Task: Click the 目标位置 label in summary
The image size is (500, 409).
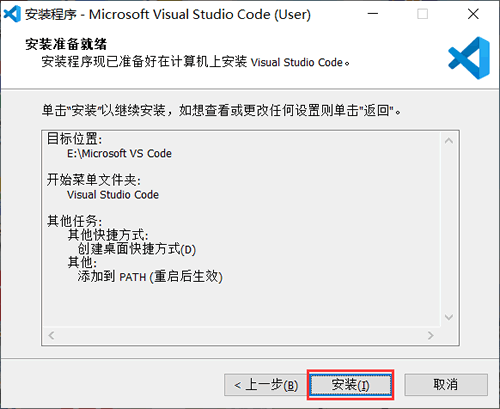Action: [x=74, y=139]
